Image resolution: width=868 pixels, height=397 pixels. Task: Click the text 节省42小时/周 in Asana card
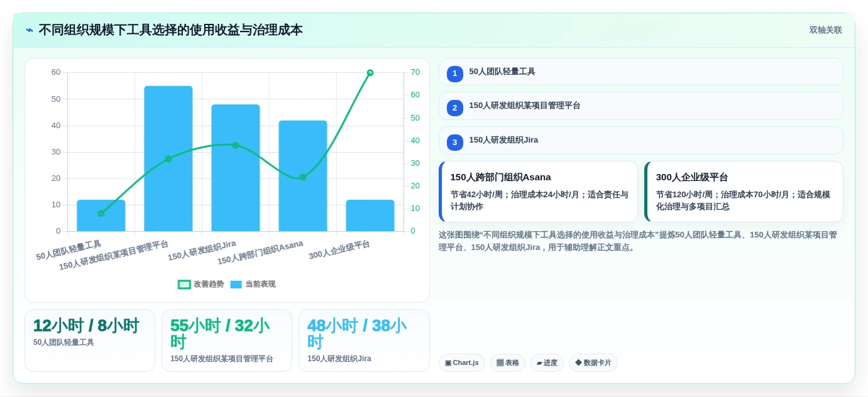pos(478,195)
